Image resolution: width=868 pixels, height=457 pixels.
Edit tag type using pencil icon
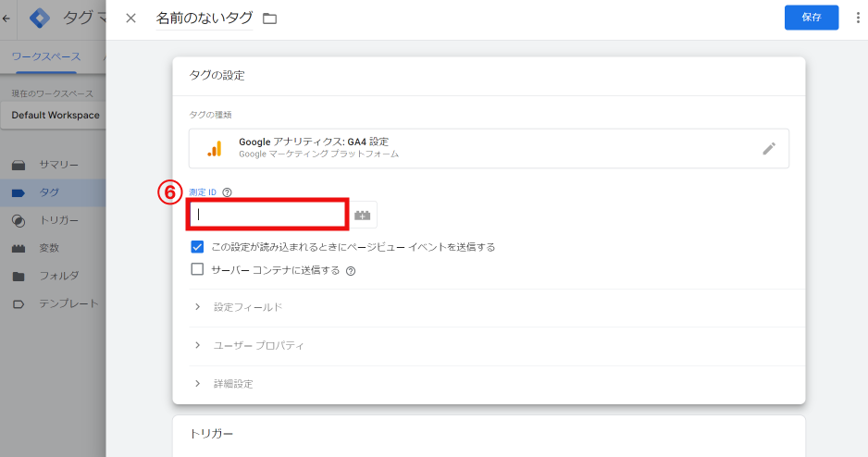(768, 148)
